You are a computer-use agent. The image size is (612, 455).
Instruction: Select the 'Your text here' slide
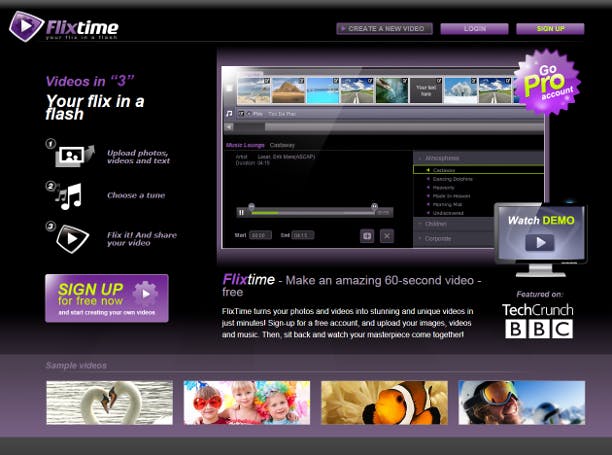coord(426,91)
